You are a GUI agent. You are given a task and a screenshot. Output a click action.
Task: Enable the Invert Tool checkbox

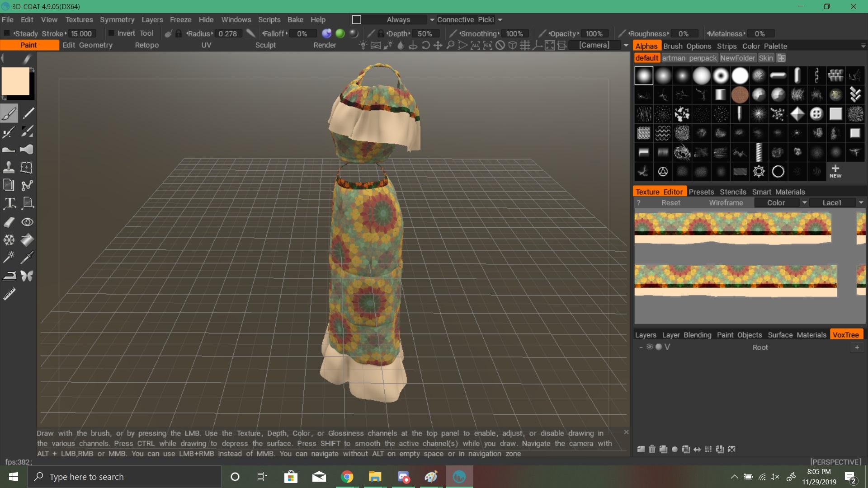pyautogui.click(x=111, y=33)
